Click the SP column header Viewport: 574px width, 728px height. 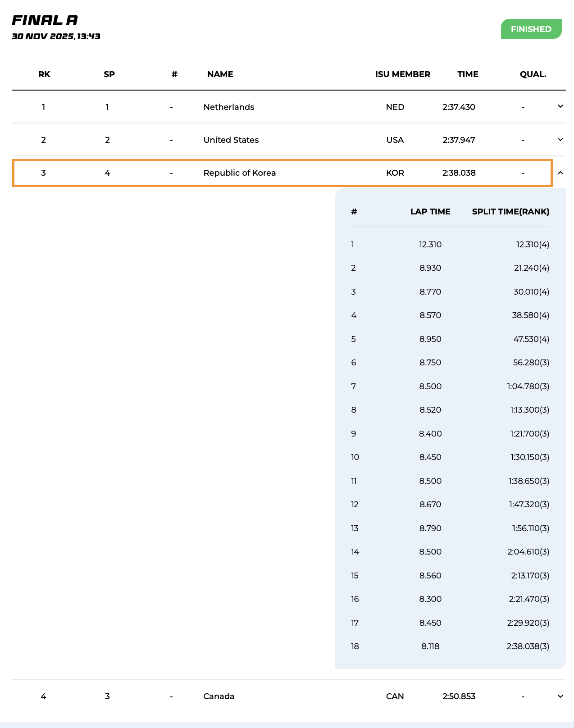click(109, 74)
